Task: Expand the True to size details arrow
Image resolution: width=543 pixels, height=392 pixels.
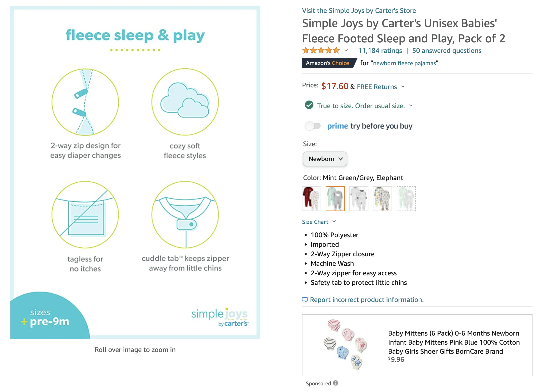Action: (411, 105)
